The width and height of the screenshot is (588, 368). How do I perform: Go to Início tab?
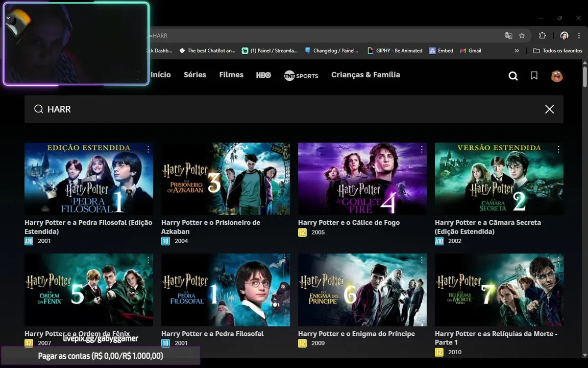pyautogui.click(x=160, y=75)
